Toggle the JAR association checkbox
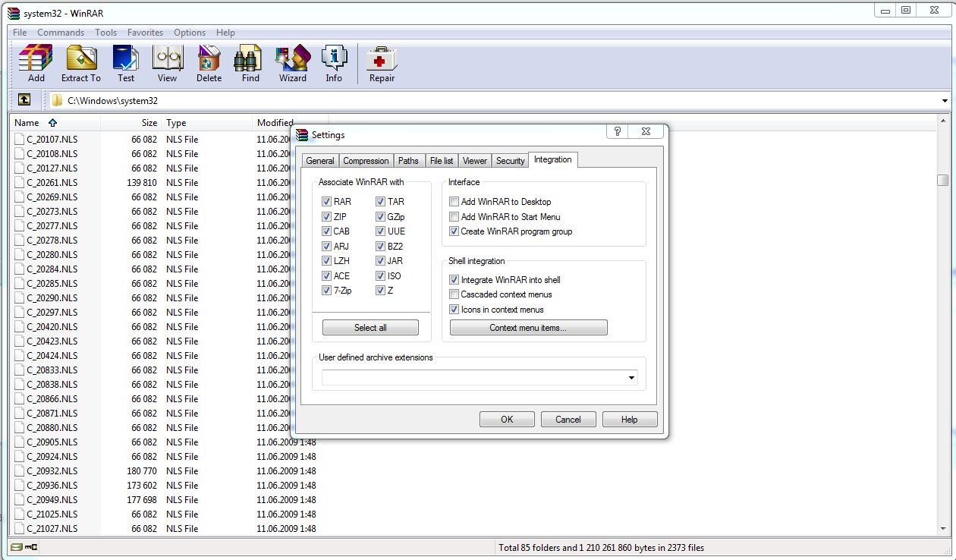Image resolution: width=956 pixels, height=560 pixels. coord(380,261)
